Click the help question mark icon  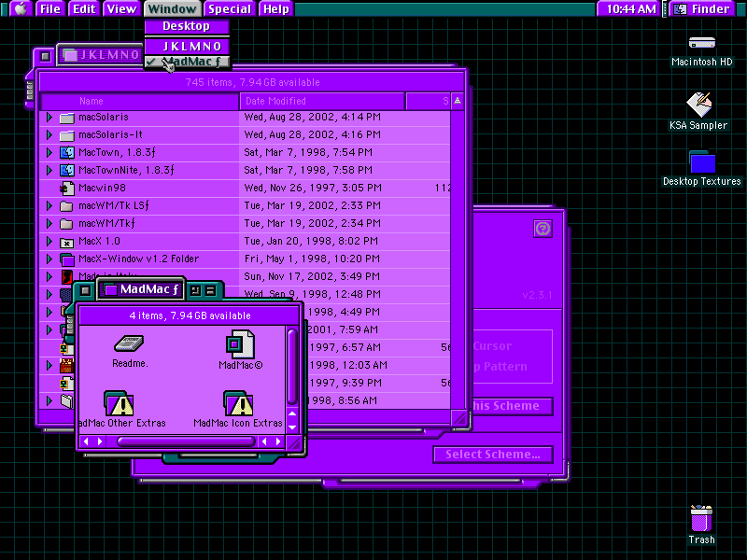[543, 229]
